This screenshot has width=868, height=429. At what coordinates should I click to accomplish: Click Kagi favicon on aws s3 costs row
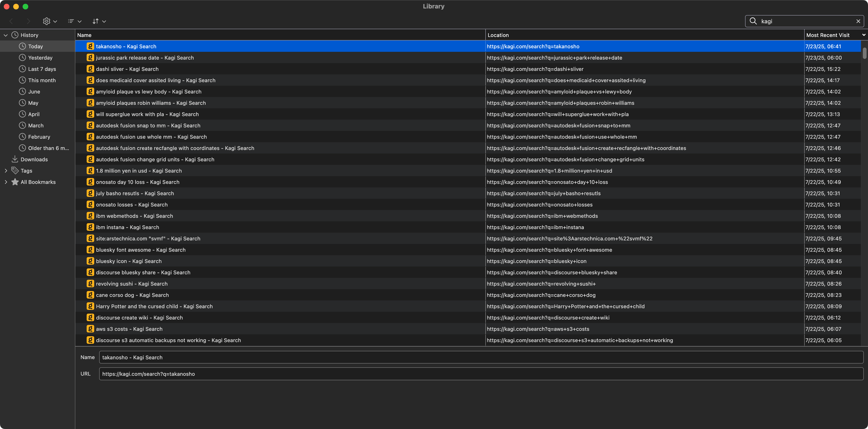tap(90, 328)
